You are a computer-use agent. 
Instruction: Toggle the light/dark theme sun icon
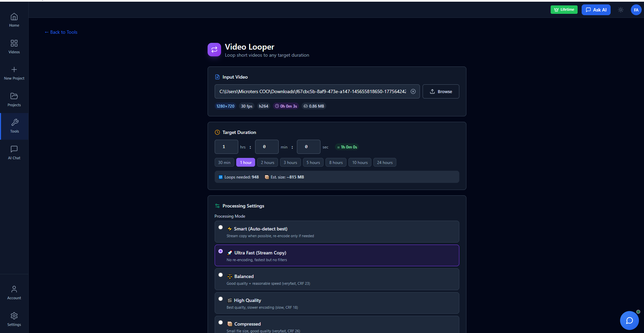(x=620, y=10)
